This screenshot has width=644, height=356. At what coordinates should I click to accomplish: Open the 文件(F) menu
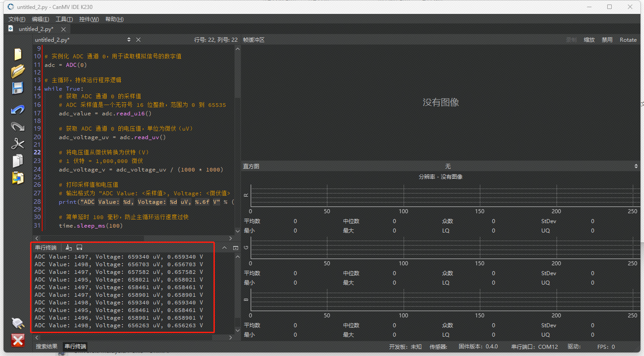click(x=17, y=19)
